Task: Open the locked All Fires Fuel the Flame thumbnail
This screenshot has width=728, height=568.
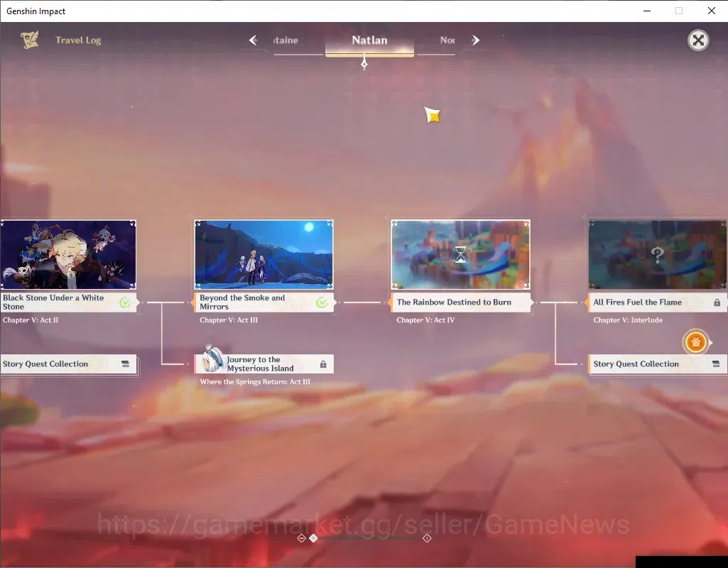Action: 658,254
